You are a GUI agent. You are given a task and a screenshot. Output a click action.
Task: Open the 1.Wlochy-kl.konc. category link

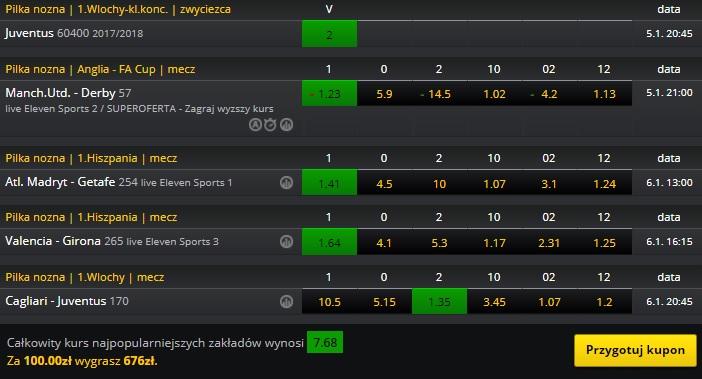pyautogui.click(x=123, y=9)
